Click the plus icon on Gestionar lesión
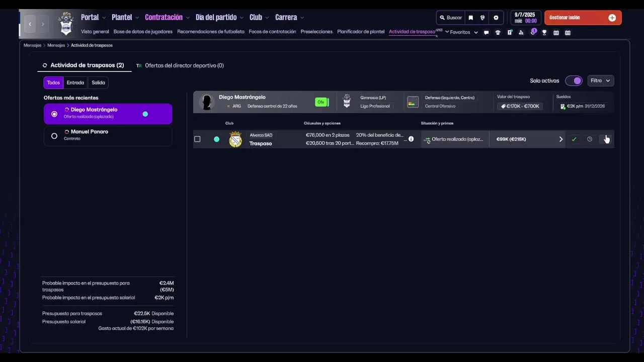 click(612, 18)
